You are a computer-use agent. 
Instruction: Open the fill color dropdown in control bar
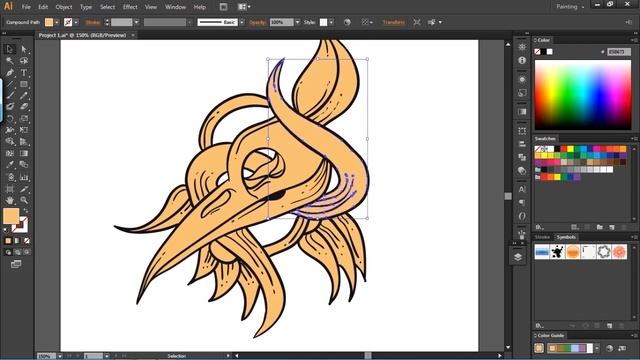click(57, 22)
